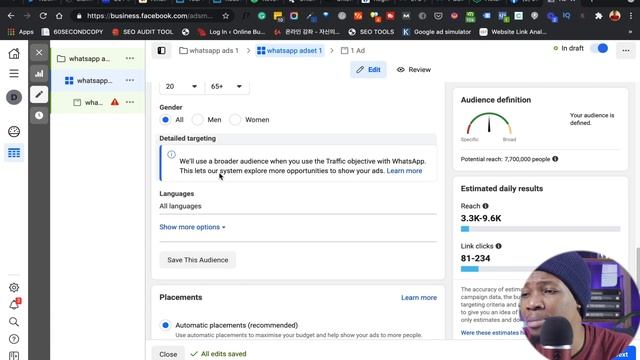Open the extensions puzzle icon
The image size is (640, 360).
[598, 16]
